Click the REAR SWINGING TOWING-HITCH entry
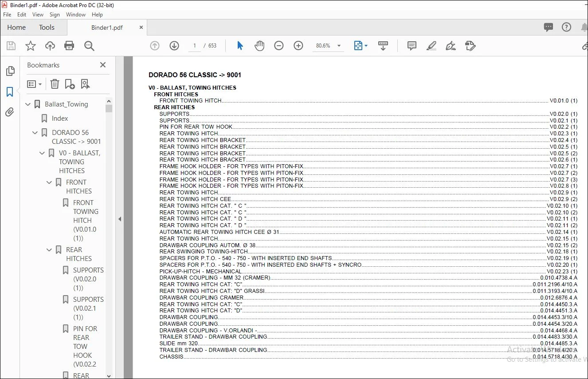This screenshot has width=588, height=379. (x=368, y=252)
